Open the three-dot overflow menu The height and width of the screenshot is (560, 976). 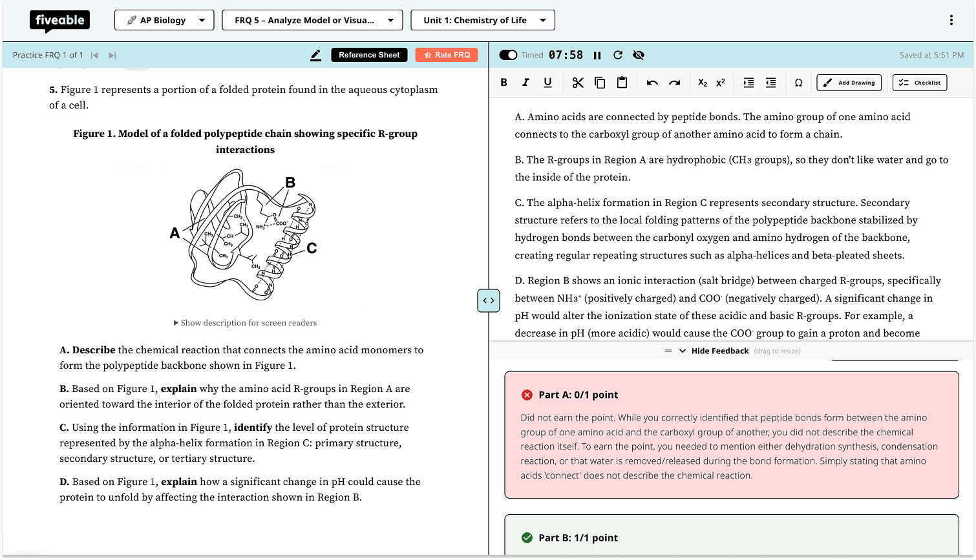point(951,20)
